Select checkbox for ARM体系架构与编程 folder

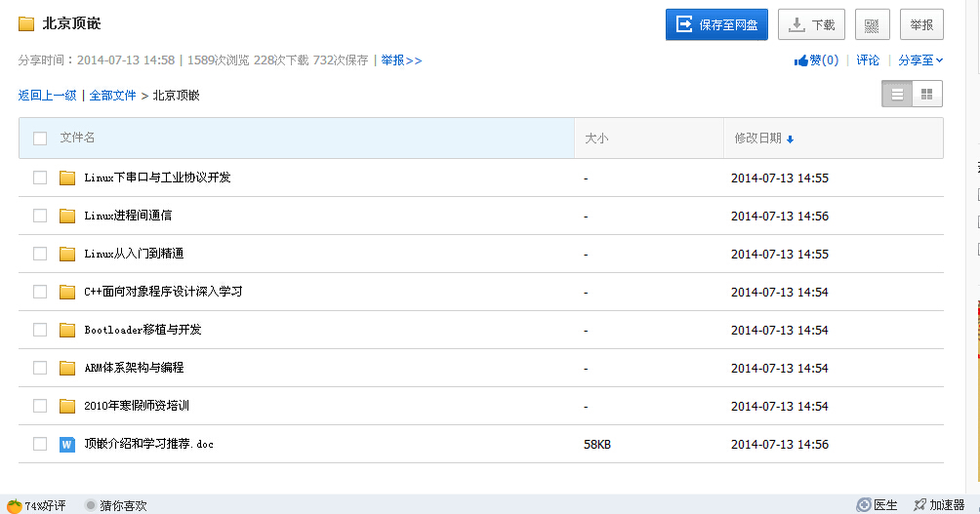pos(40,368)
